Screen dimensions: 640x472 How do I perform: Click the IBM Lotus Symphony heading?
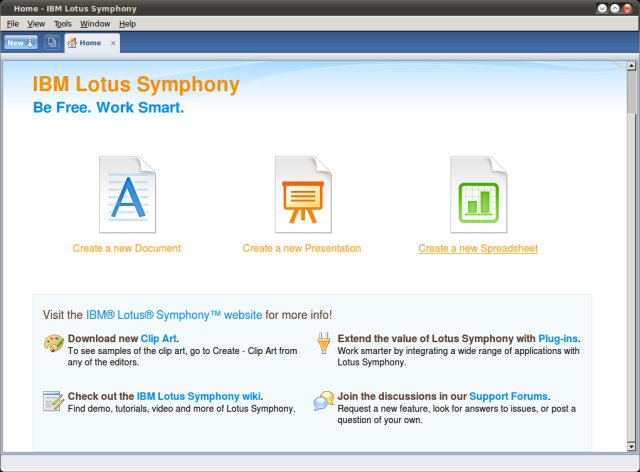coord(136,85)
